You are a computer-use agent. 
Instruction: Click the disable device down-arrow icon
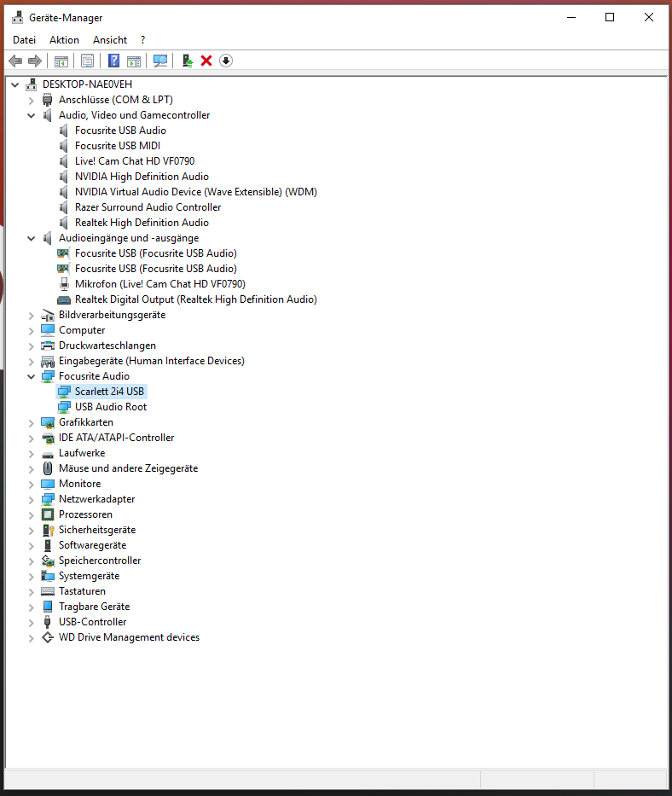pos(226,61)
